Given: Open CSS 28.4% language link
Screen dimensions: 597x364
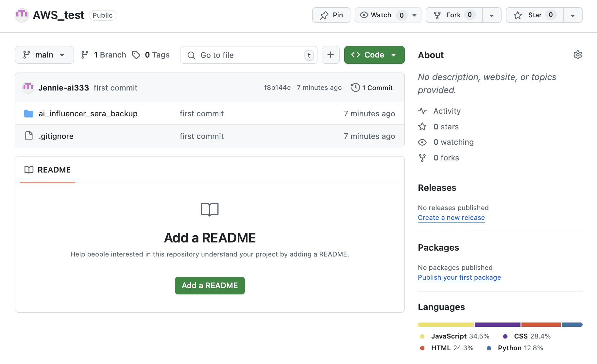Looking at the screenshot, I should pos(527,336).
